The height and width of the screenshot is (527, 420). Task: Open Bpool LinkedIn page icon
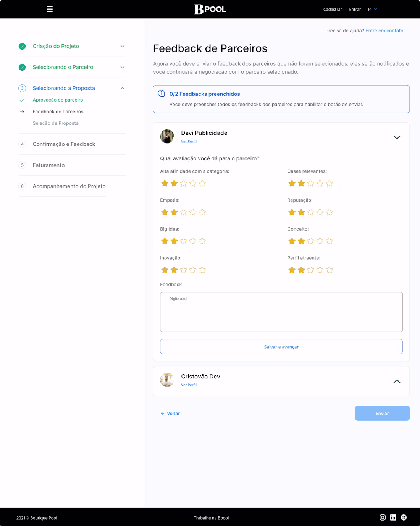pos(393,517)
